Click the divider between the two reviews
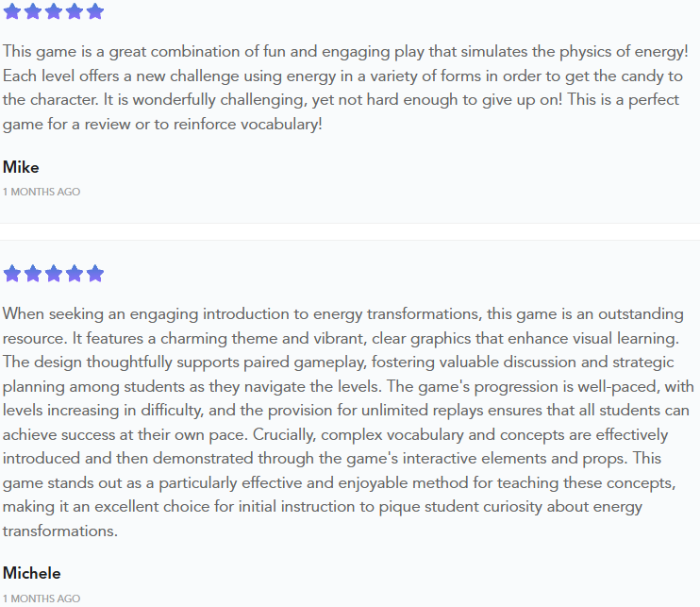 [350, 232]
